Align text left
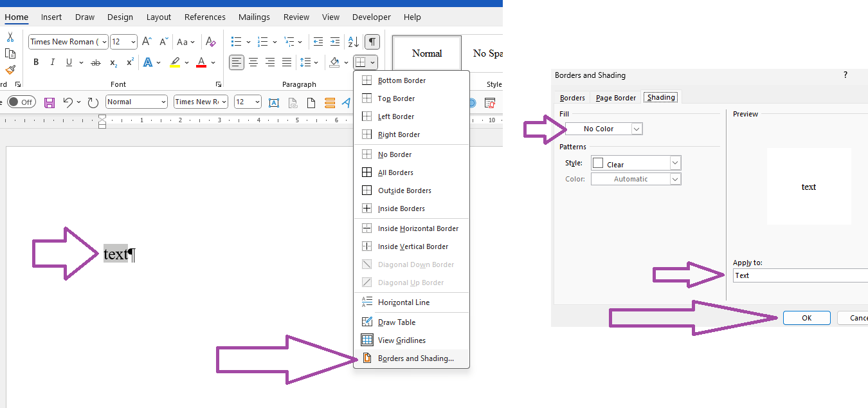Screen dimensions: 868x408 coord(237,62)
